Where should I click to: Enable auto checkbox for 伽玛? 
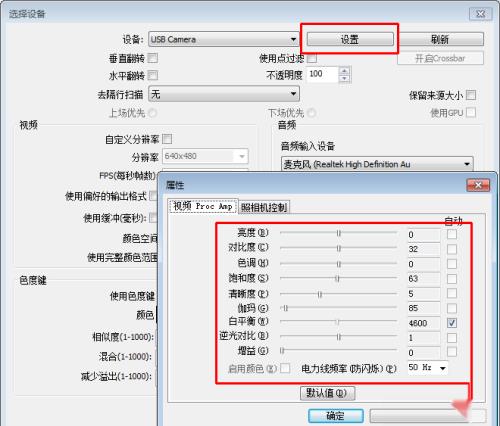(x=452, y=308)
